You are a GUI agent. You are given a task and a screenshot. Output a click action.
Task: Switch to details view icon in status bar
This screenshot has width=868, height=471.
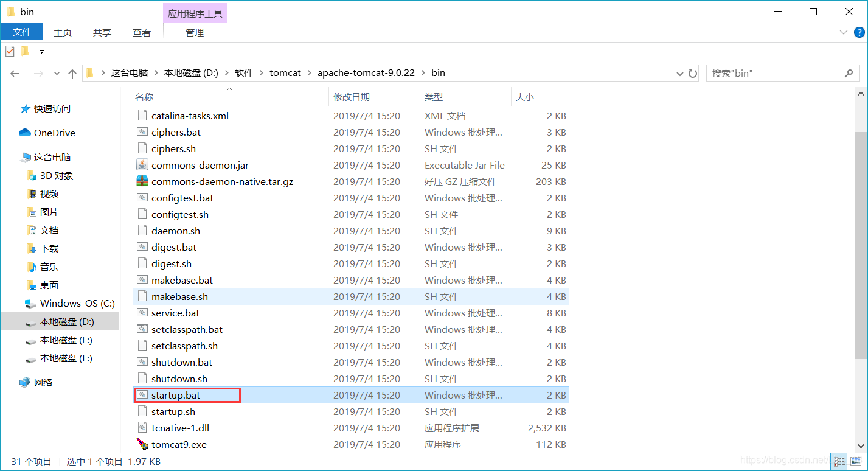coord(839,462)
